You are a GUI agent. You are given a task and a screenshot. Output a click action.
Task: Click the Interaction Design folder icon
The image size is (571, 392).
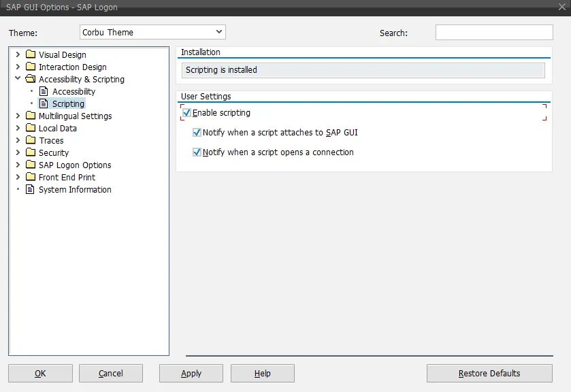(31, 67)
